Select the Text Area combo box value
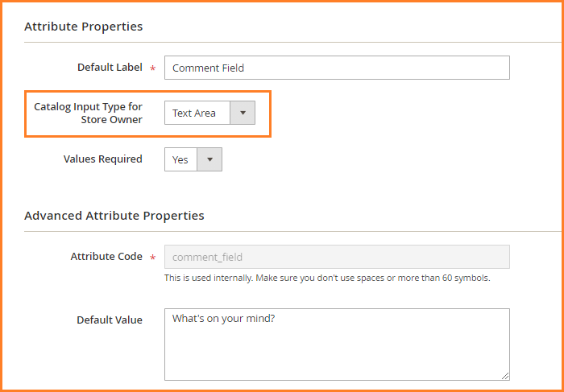Image resolution: width=564 pixels, height=392 pixels. [x=197, y=113]
